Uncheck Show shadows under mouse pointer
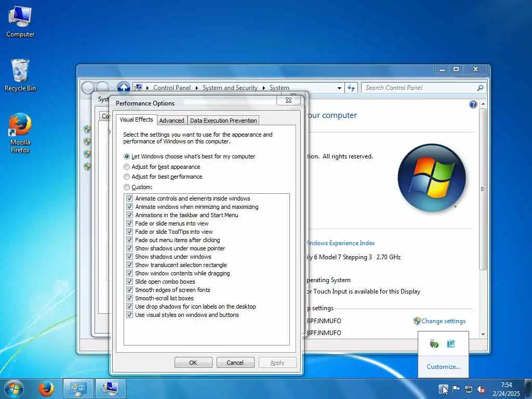The width and height of the screenshot is (532, 399). [x=129, y=248]
